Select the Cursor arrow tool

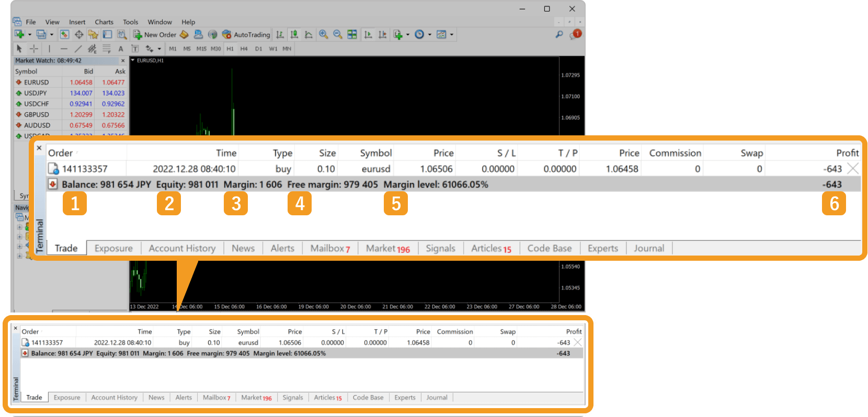19,49
